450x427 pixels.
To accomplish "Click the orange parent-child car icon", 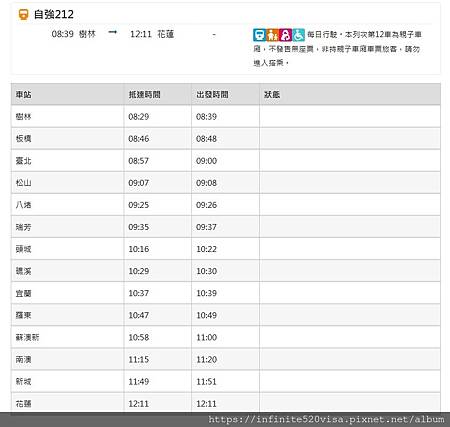I will [272, 35].
